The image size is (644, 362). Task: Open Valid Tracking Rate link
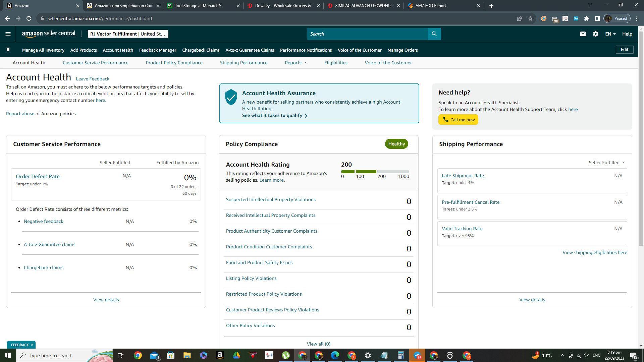pyautogui.click(x=462, y=229)
